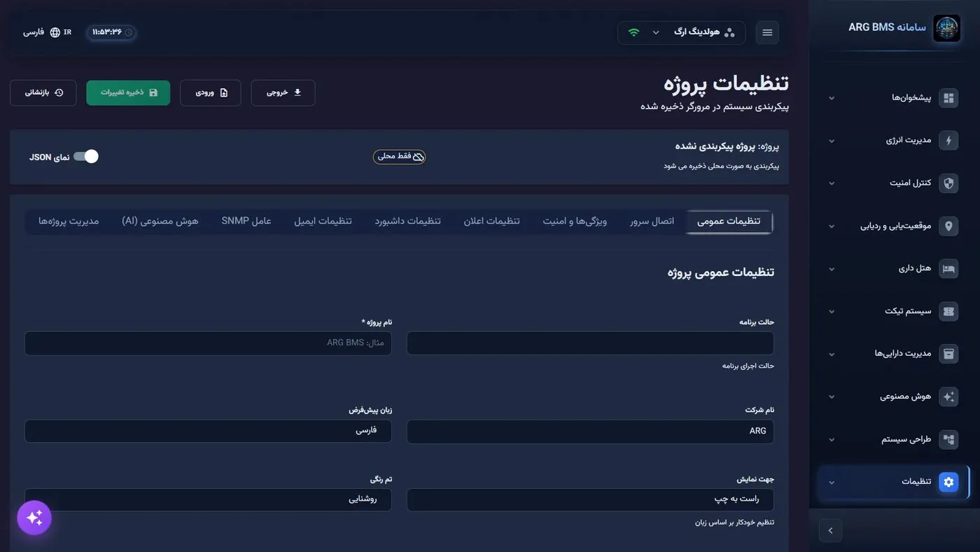Click the سیستم تیکت ticket icon
Viewport: 980px width, 552px height.
948,311
